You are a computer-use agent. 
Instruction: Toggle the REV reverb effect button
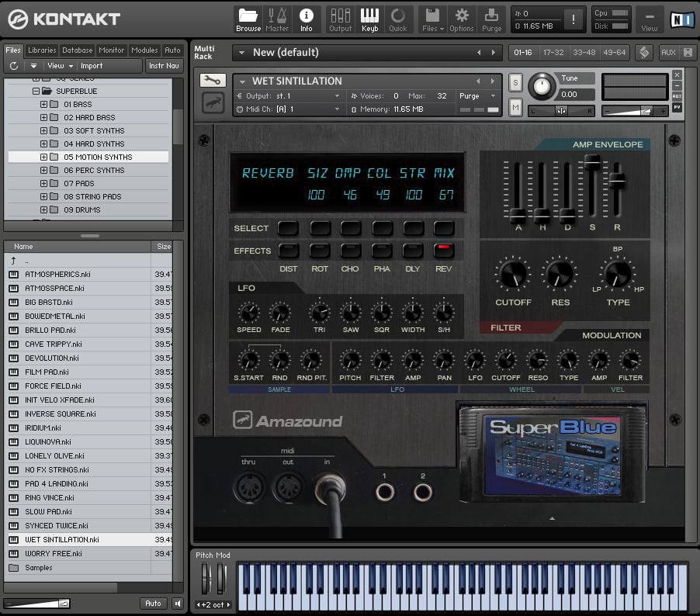pyautogui.click(x=443, y=251)
